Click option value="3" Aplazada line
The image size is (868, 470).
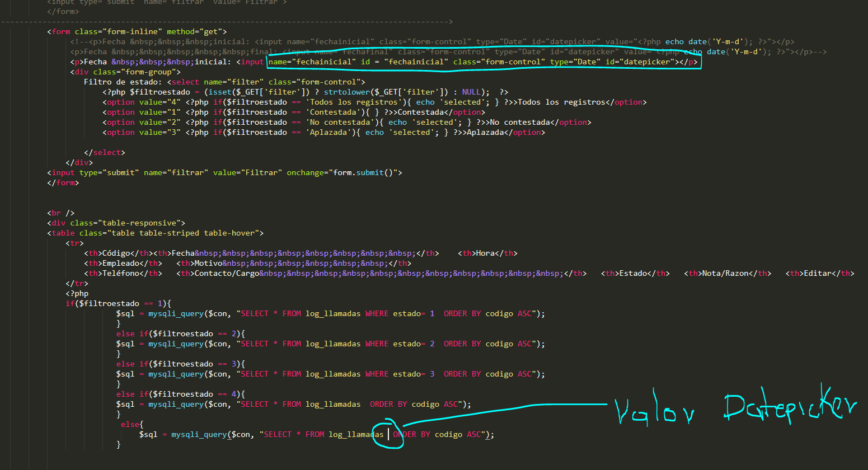tap(323, 132)
